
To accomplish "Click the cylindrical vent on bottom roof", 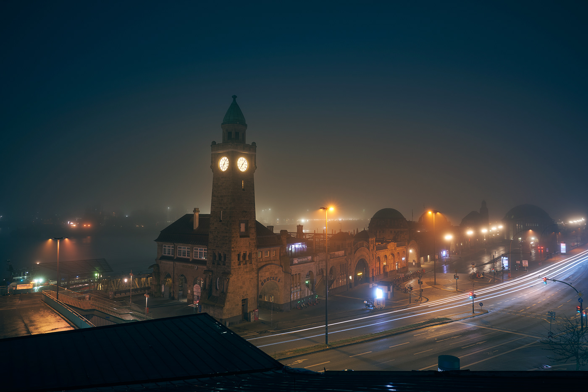I will pyautogui.click(x=449, y=363).
